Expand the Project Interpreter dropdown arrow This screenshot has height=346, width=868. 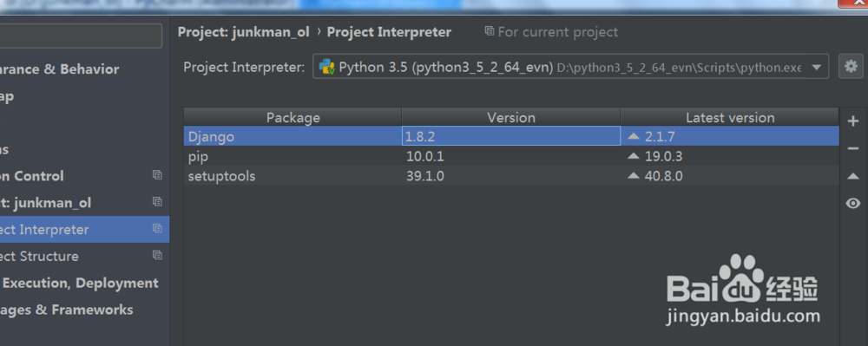[x=816, y=68]
